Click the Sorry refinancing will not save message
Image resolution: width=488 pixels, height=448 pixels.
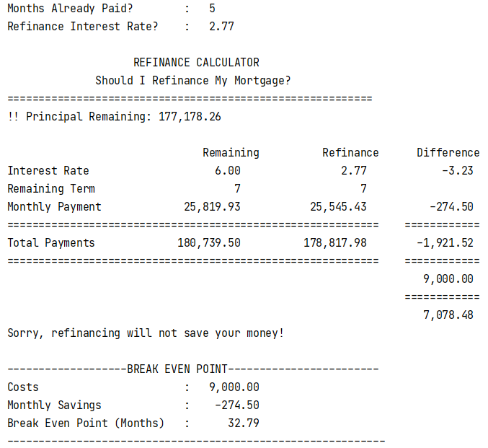click(x=146, y=333)
